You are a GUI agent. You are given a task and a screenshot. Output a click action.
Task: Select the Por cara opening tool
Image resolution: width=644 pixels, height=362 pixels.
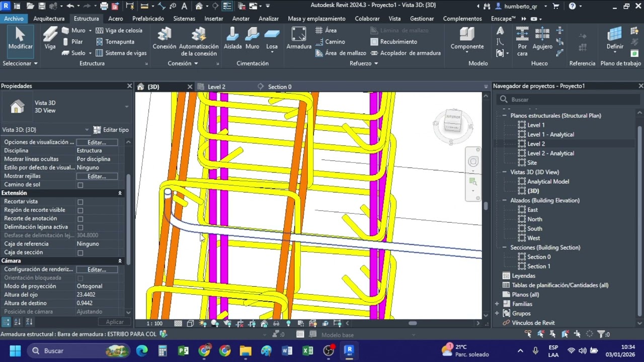[x=522, y=41]
